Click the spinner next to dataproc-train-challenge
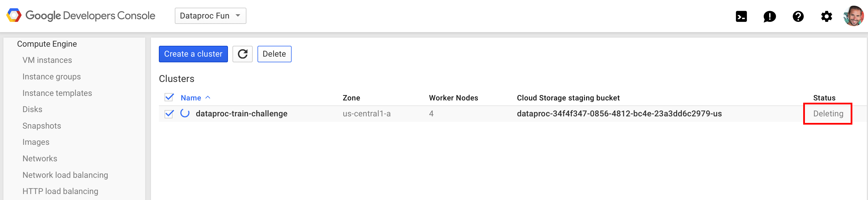The height and width of the screenshot is (200, 868). click(x=185, y=113)
